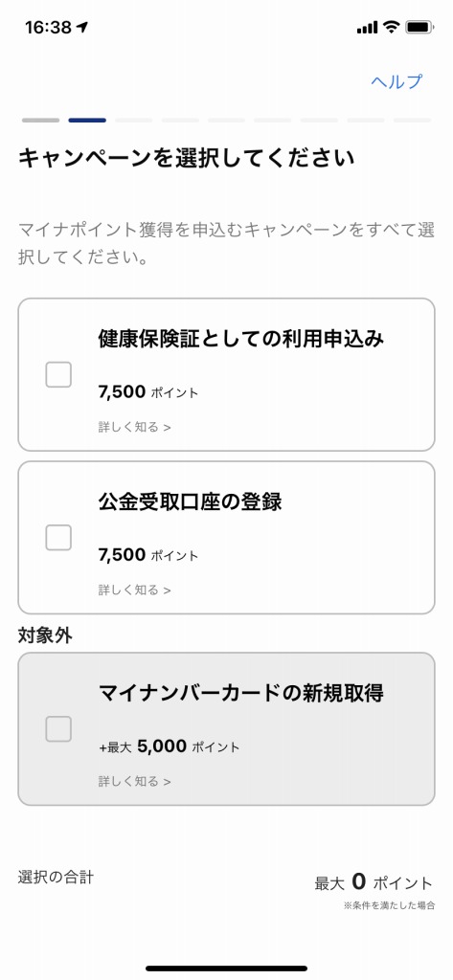Tap the 16:38 clock in status bar

point(49,27)
